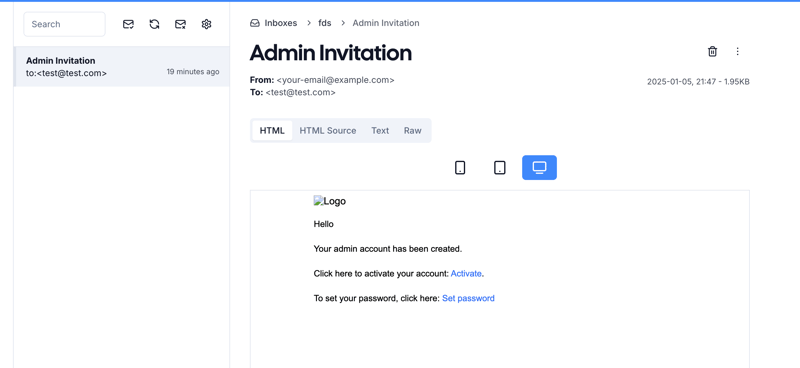The image size is (800, 368).
Task: Open the three-dot more options menu
Action: tap(737, 52)
